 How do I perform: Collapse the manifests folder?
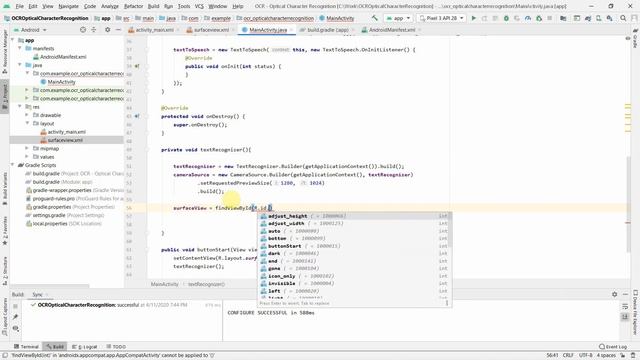(20, 48)
